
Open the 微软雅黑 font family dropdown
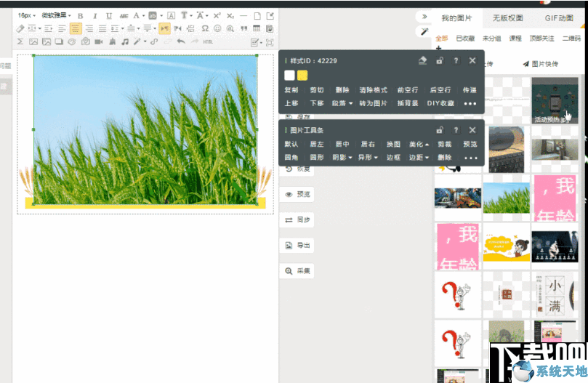coord(56,15)
